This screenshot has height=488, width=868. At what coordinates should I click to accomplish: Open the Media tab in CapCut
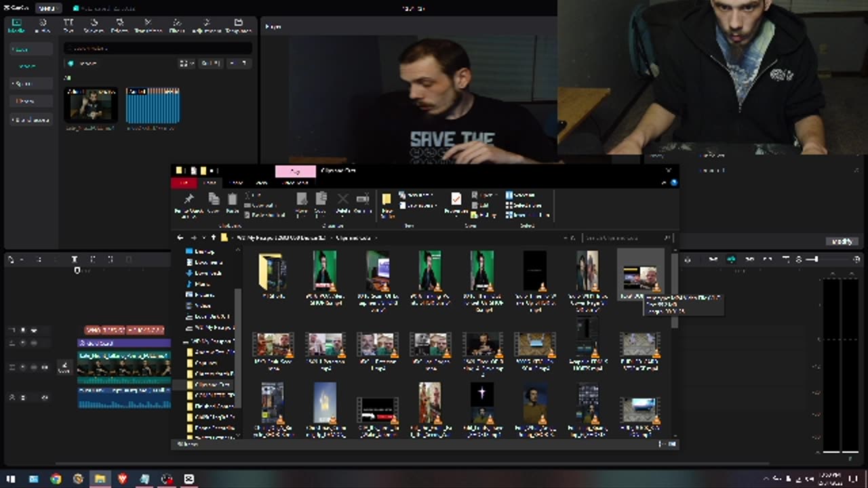click(x=16, y=26)
